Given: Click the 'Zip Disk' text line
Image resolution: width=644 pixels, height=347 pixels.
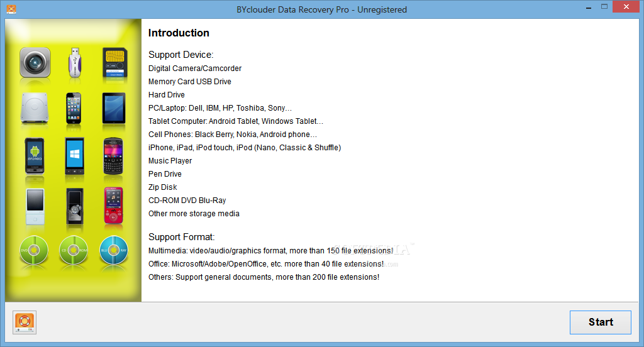Looking at the screenshot, I should [163, 187].
